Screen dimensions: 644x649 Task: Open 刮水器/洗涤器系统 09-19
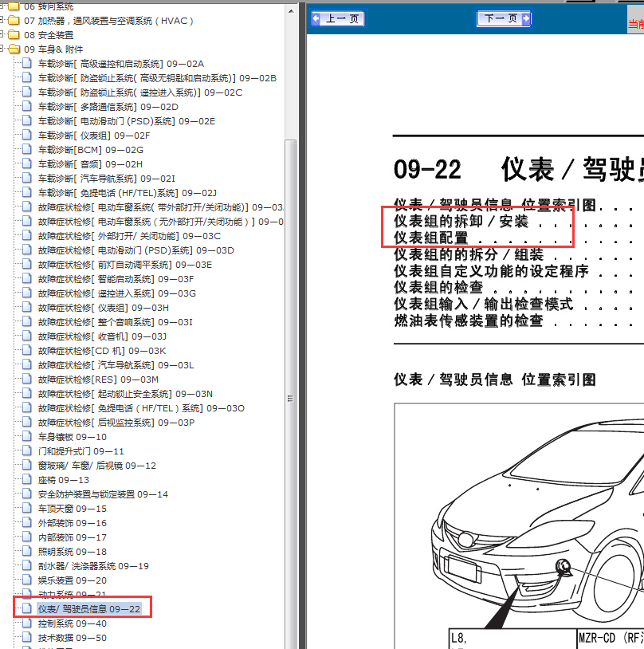point(93,566)
